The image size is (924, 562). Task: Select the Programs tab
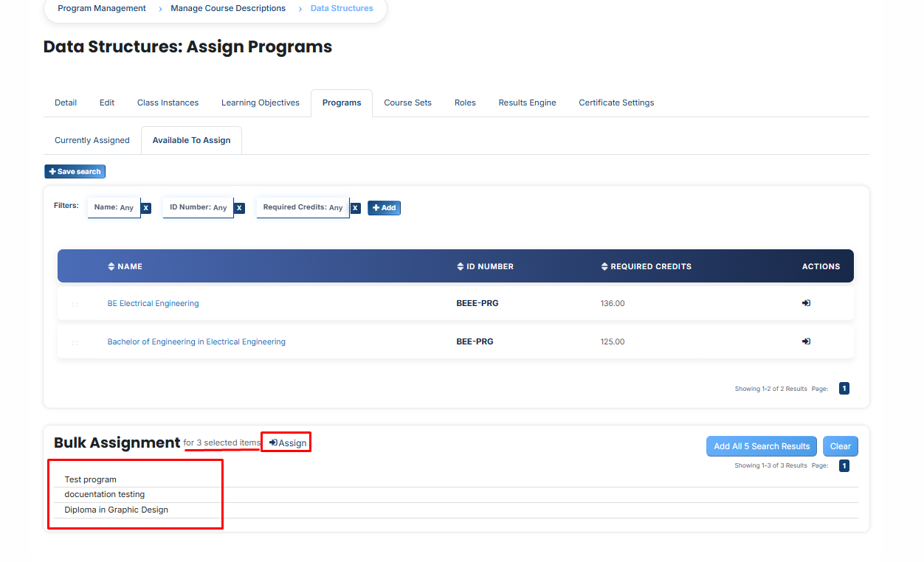(x=342, y=103)
